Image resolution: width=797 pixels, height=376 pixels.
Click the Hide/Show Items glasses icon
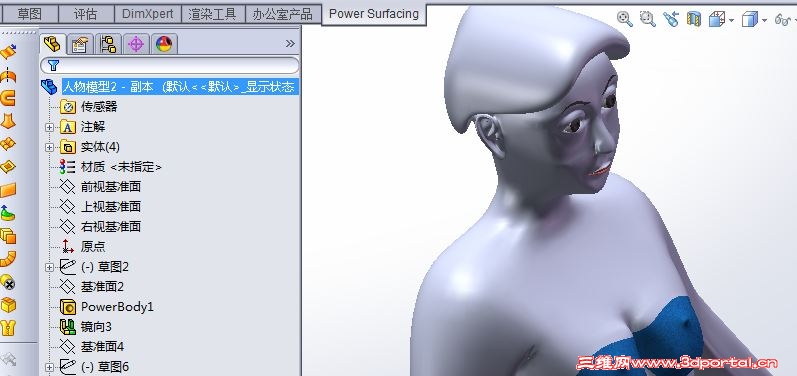(782, 20)
